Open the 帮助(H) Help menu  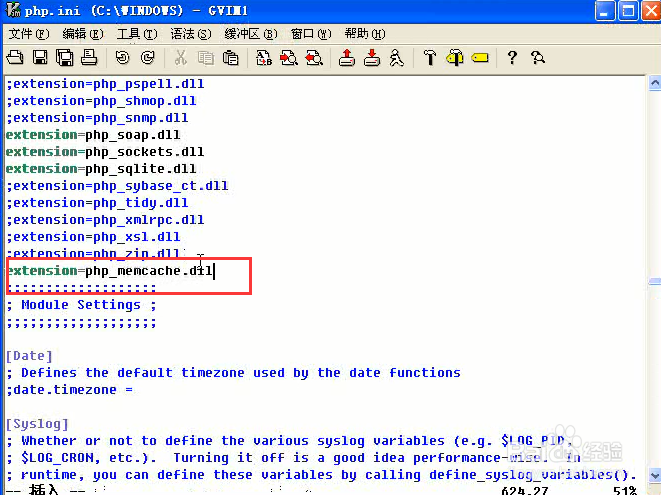(x=365, y=34)
